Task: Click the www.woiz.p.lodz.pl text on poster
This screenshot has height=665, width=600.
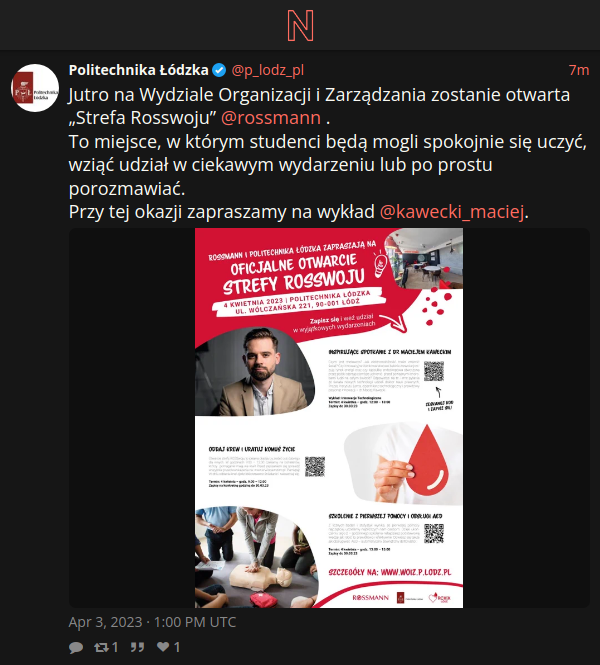Action: point(416,572)
